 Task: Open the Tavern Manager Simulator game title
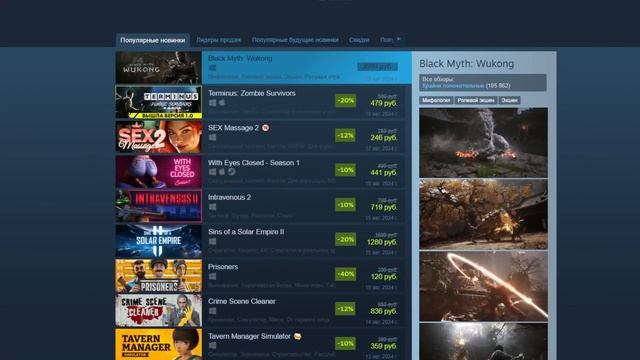tap(249, 336)
